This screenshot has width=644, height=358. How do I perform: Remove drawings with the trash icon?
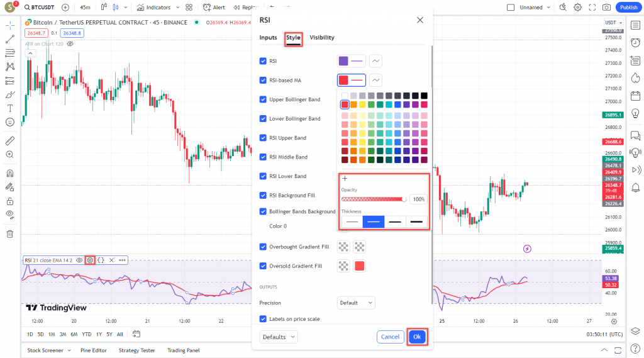pyautogui.click(x=10, y=234)
